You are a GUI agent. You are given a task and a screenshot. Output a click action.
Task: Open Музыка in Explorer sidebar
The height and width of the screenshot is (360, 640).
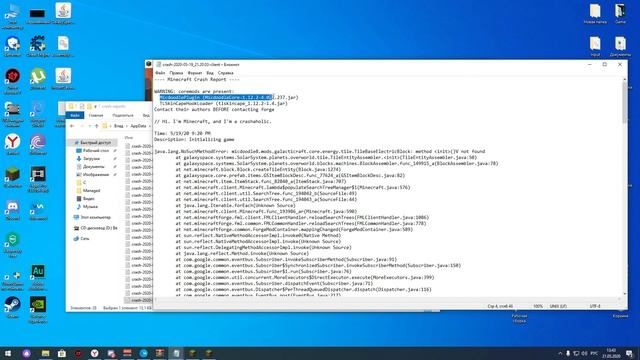(89, 207)
